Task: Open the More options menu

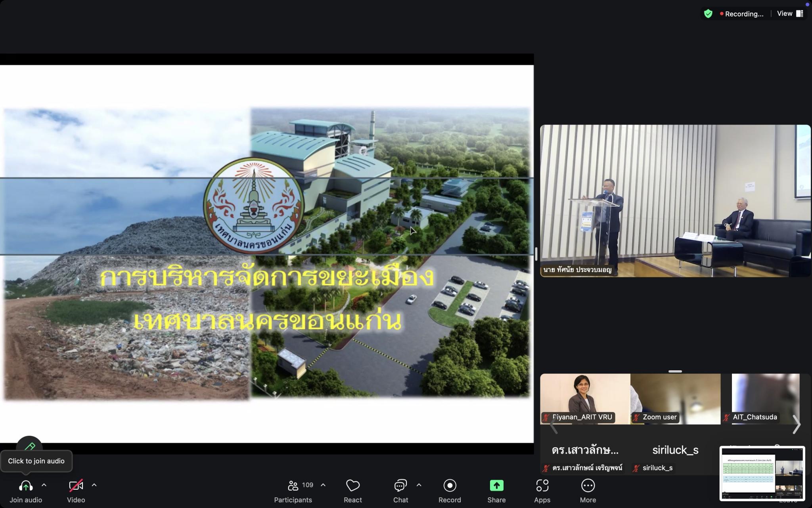Action: [x=588, y=491]
